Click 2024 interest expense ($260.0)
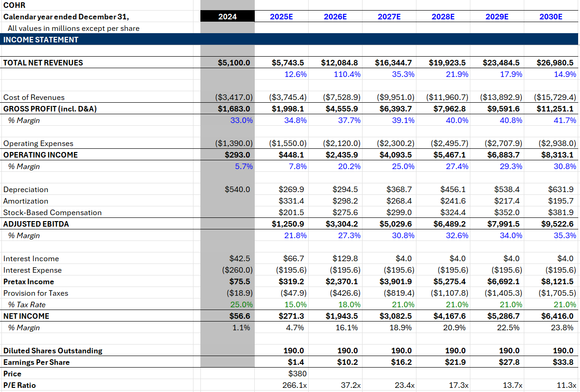Viewport: 580px width, 392px height. [237, 270]
